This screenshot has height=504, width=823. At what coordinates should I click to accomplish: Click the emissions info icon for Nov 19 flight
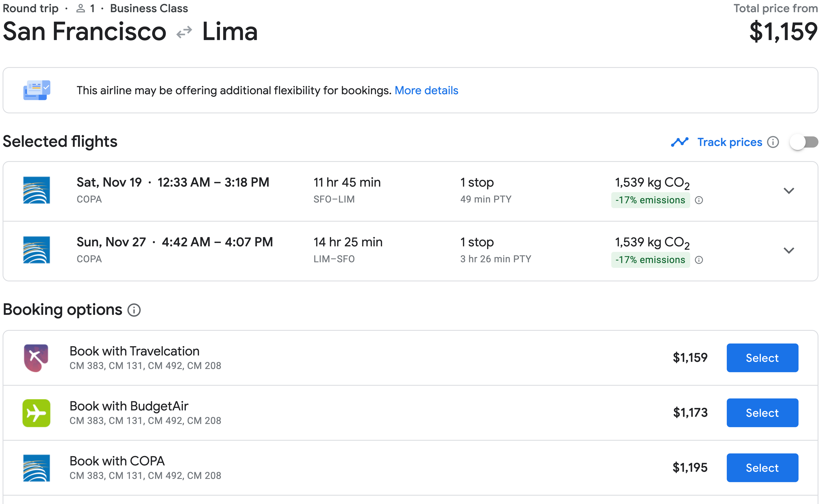(699, 200)
